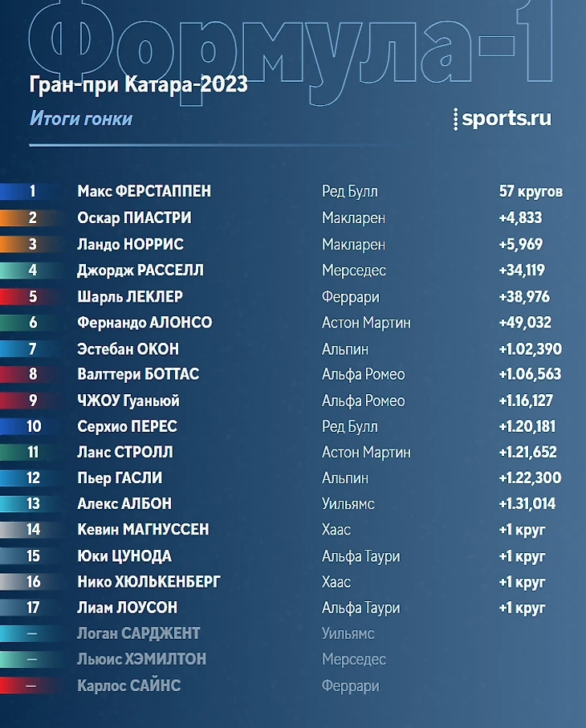Click the orange position 2 color badge
The width and height of the screenshot is (586, 728).
pos(31,218)
